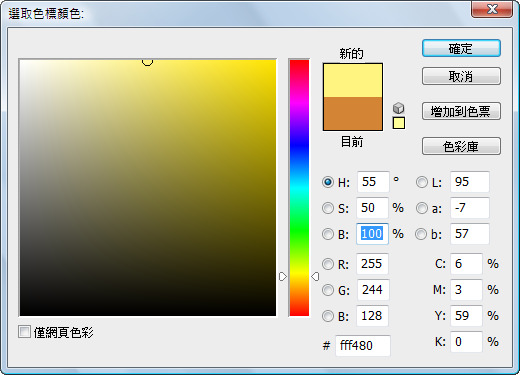Viewport: 520px width, 375px height.
Task: Click the R field showing 255
Action: (x=372, y=264)
